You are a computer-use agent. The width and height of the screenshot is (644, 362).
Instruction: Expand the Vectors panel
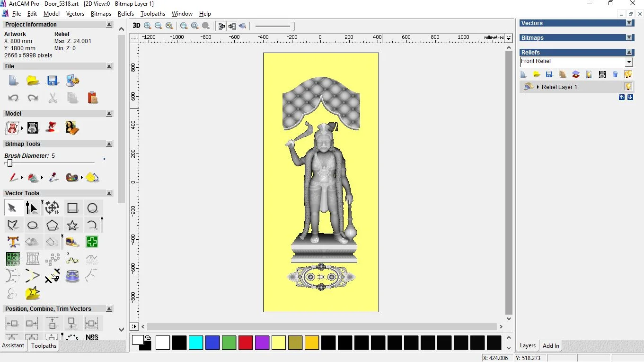coord(629,23)
